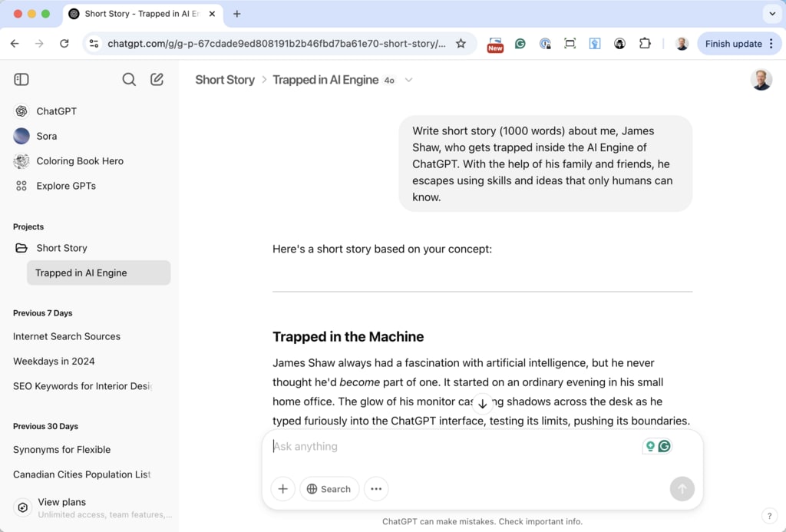Click the screenshot capture extension icon
The height and width of the screenshot is (532, 786).
[x=570, y=44]
